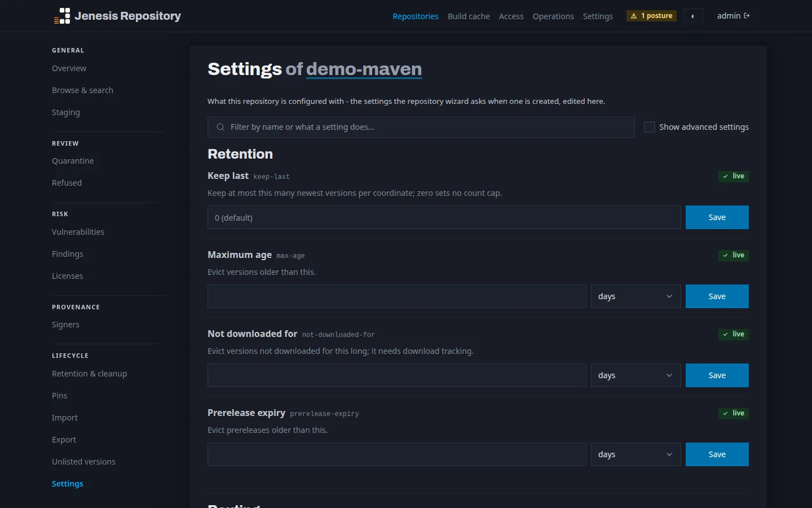Viewport: 812px width, 508px height.
Task: Open Operations in the top navigation
Action: [553, 16]
